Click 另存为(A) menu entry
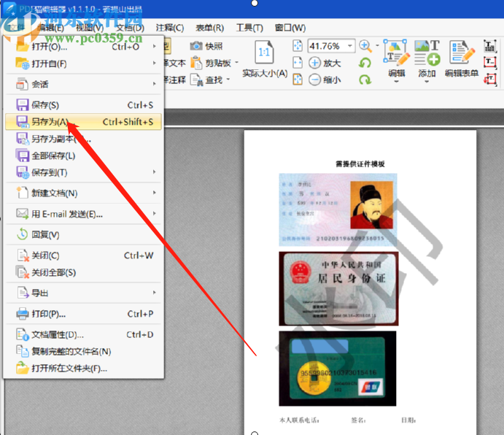 (x=84, y=122)
